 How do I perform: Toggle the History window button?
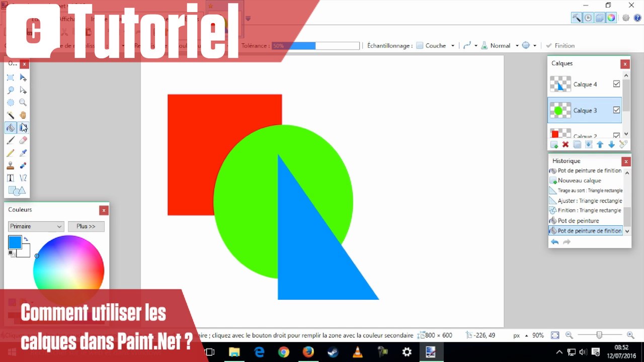point(588,18)
